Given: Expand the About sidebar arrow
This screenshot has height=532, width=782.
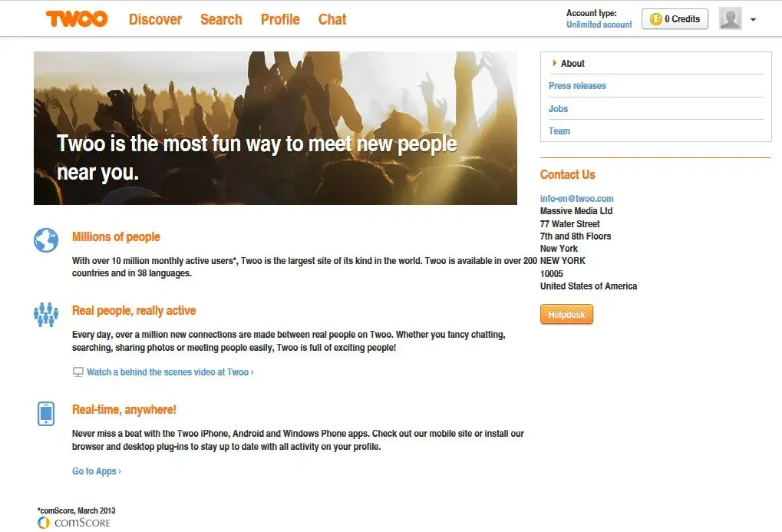Looking at the screenshot, I should pos(555,63).
